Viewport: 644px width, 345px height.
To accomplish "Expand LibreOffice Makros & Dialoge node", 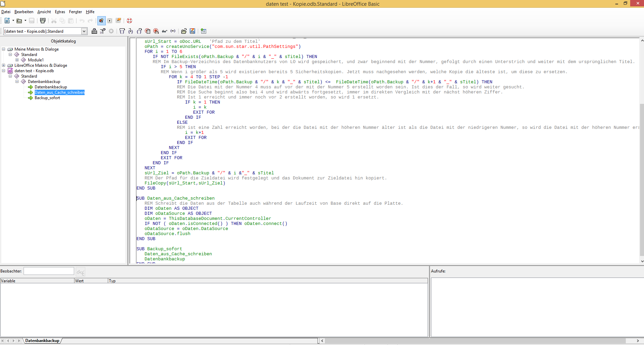I will 4,65.
